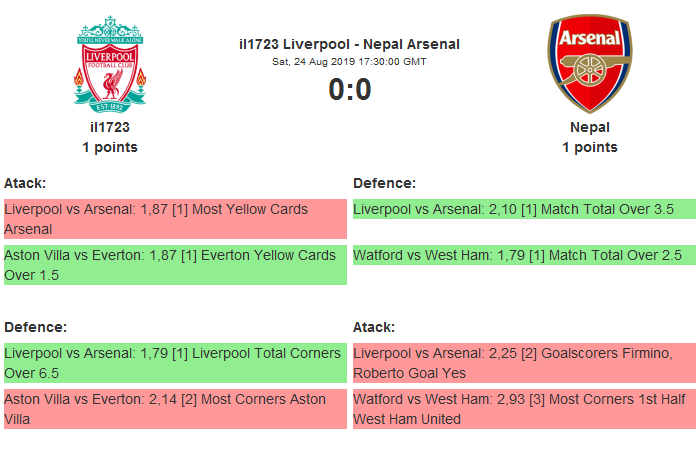Open the Most Yellow Cards Arsenal bet
700x460 pixels.
tap(175, 219)
